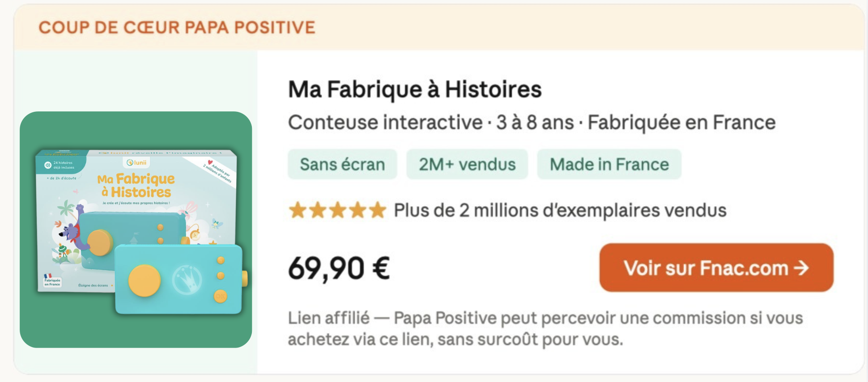Open the Fnac.com product page
Viewport: 868px width, 382px height.
click(716, 268)
